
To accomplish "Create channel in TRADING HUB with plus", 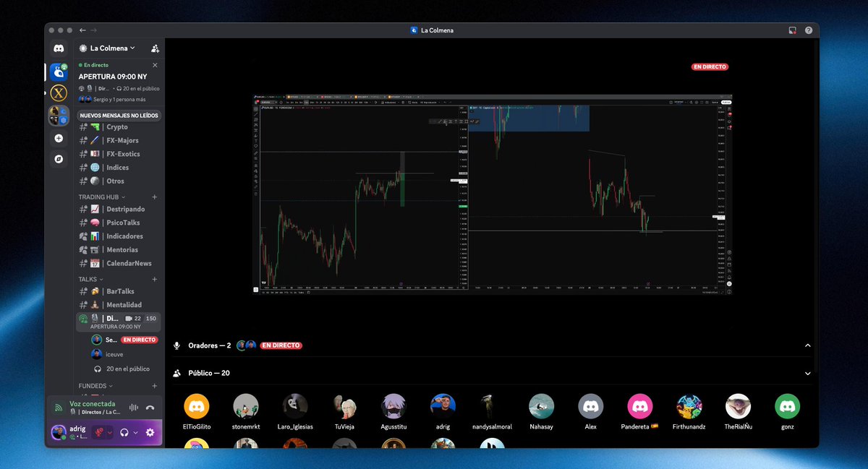I will click(154, 197).
